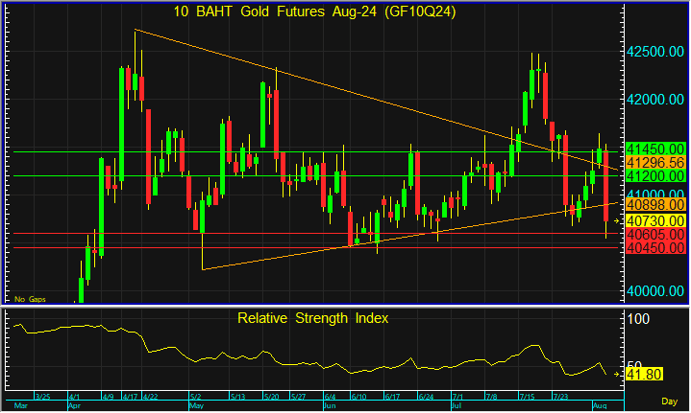Click the chart title GF10Q24
691x413 pixels.
(313, 11)
